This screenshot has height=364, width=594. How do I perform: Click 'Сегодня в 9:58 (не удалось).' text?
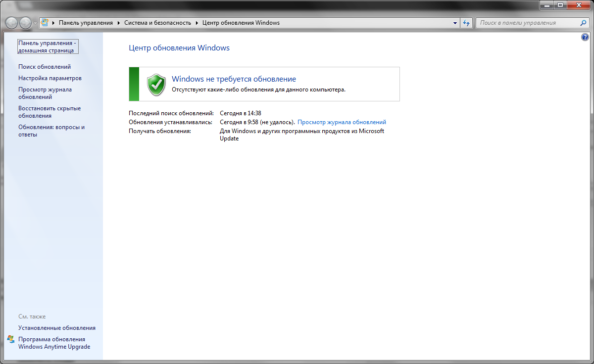pyautogui.click(x=257, y=122)
